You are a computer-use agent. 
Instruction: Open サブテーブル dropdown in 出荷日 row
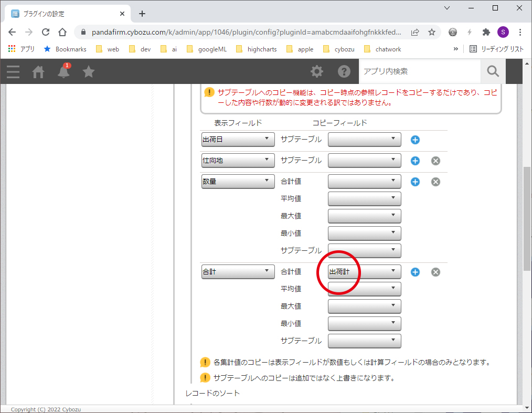(365, 140)
